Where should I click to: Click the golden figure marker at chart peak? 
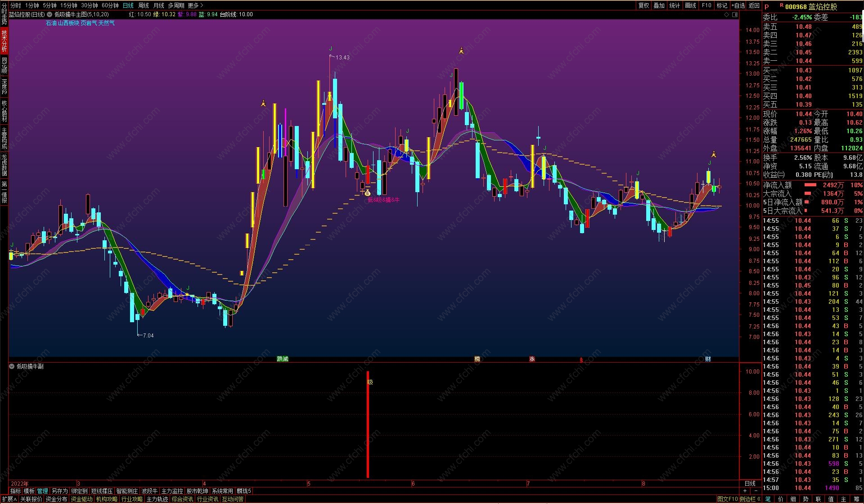(461, 51)
